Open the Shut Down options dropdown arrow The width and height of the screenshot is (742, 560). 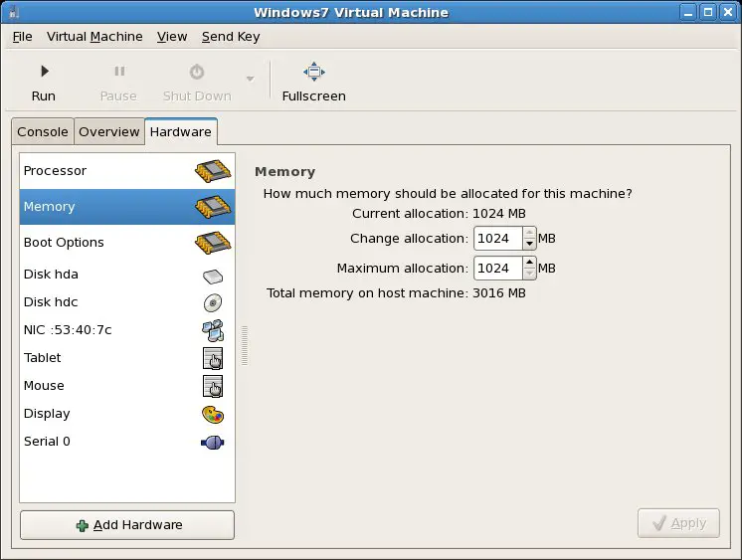click(x=250, y=80)
